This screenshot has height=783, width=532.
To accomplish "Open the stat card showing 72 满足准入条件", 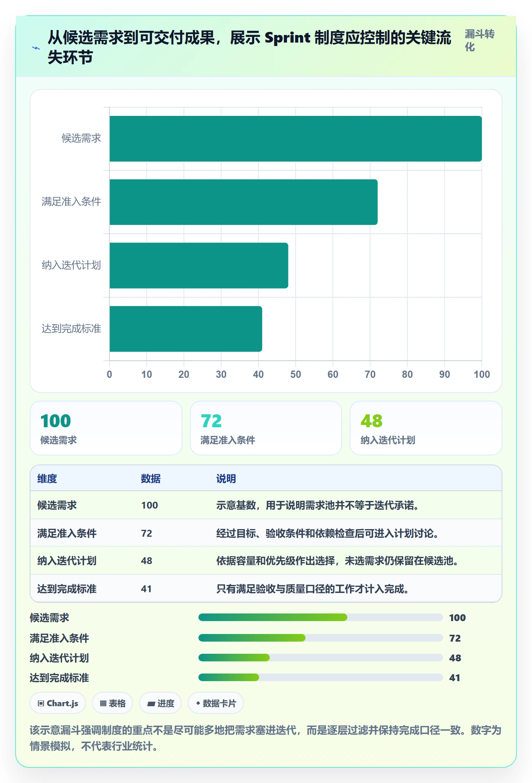I will pyautogui.click(x=266, y=428).
